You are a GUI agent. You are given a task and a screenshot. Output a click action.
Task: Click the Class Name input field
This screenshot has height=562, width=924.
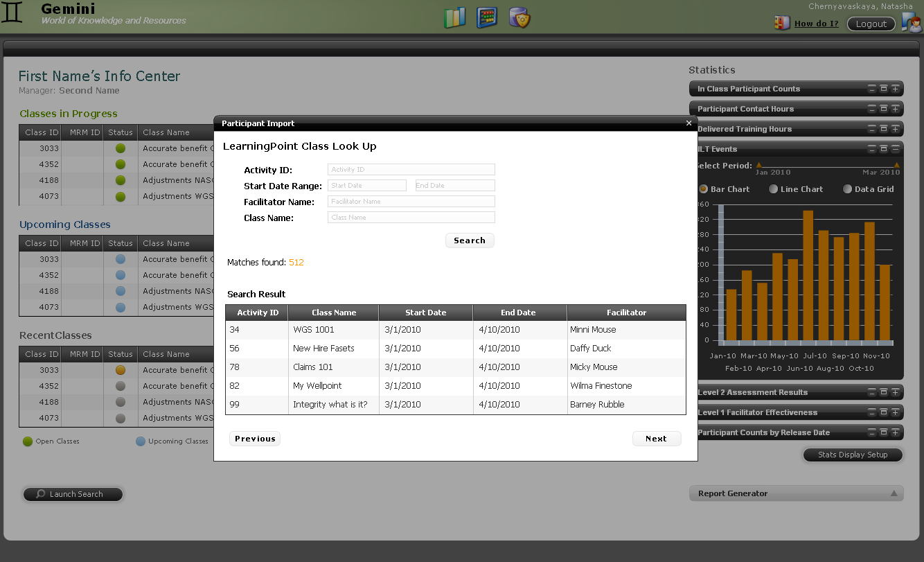click(x=411, y=217)
